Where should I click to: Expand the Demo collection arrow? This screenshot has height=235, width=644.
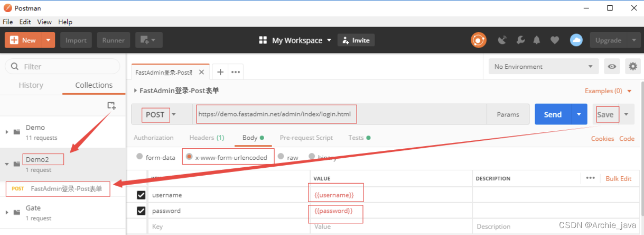coord(6,132)
